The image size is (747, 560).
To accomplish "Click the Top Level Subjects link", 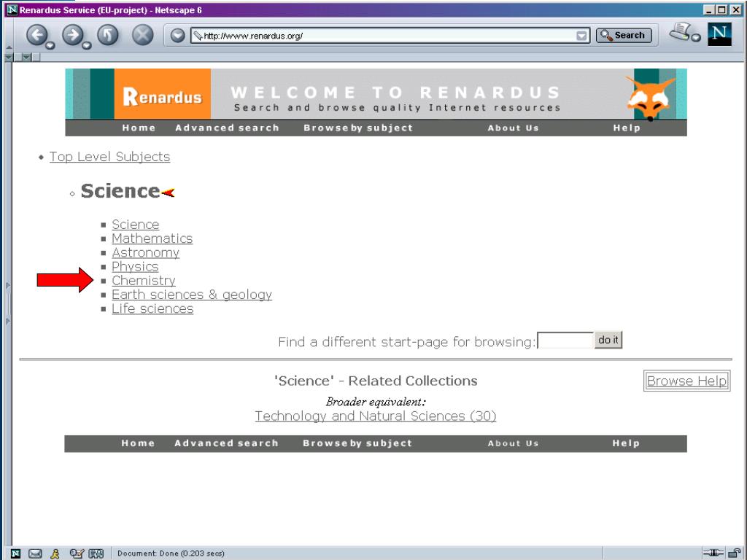I will 109,157.
